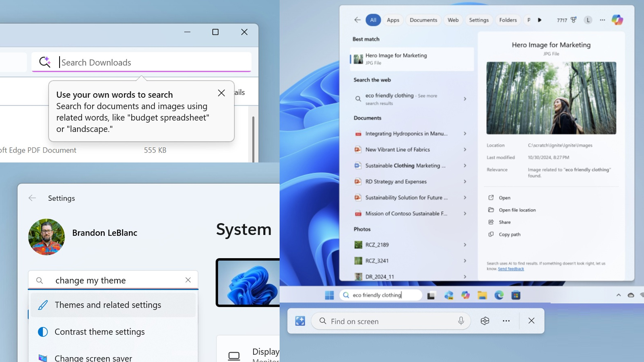Viewport: 644px width, 362px height.
Task: Click the 'Copy path' action
Action: [x=504, y=234]
